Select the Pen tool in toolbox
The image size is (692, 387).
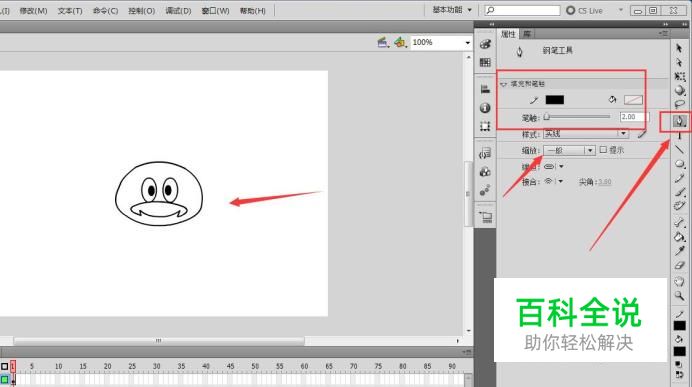[679, 121]
